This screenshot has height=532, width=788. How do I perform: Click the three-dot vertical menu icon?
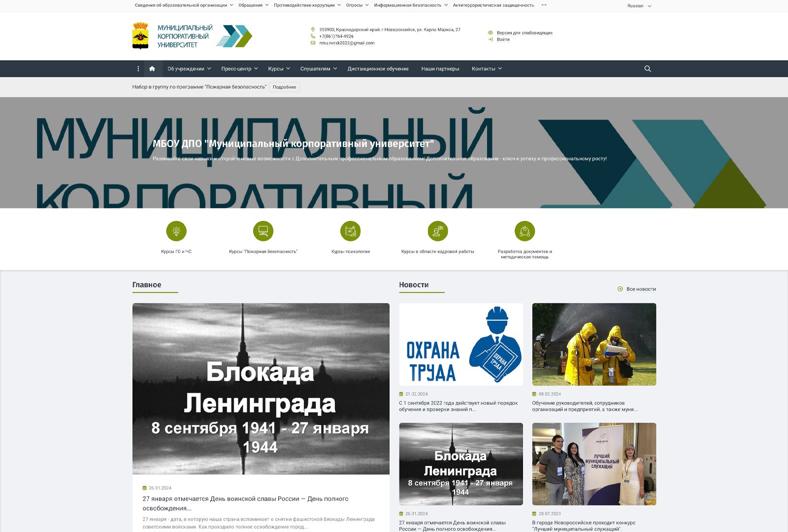138,69
